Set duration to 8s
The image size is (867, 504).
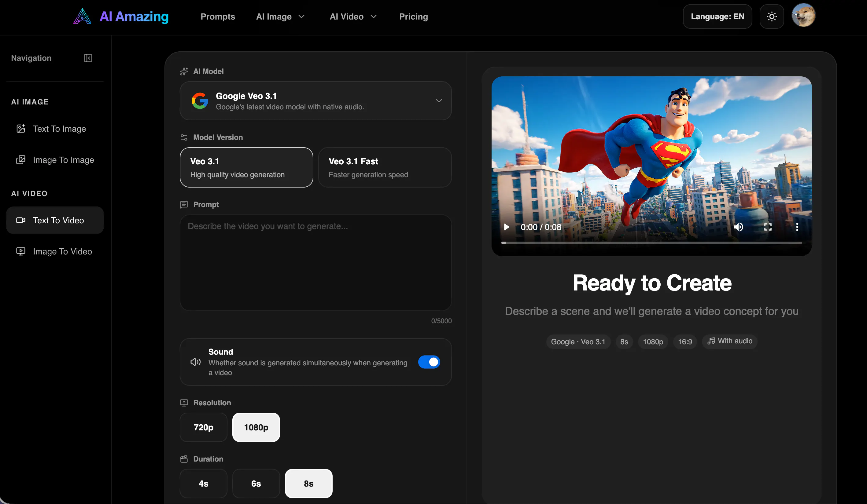pyautogui.click(x=308, y=483)
